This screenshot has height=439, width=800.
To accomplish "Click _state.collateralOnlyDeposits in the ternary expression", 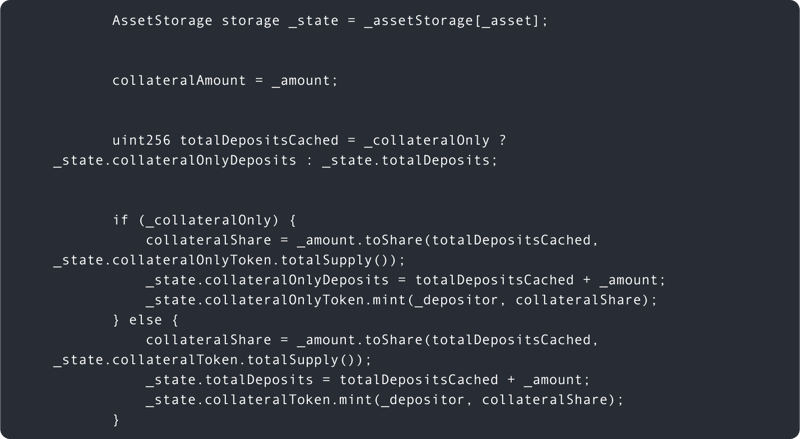I will [x=174, y=159].
